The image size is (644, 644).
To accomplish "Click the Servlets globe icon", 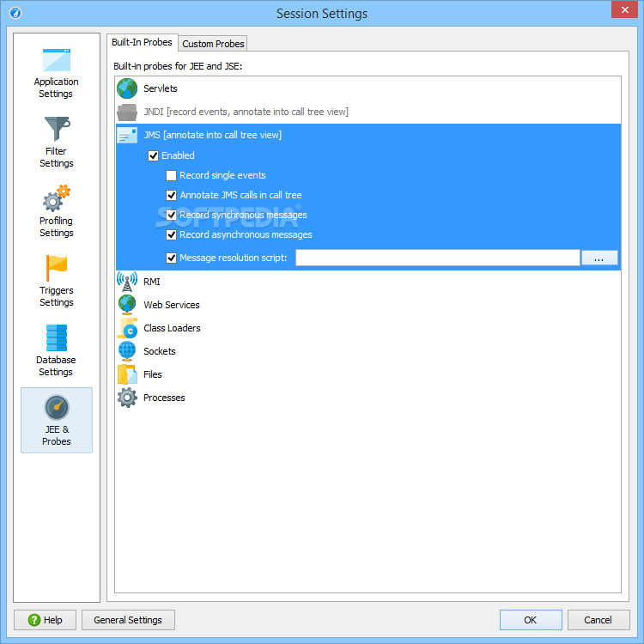I will [127, 88].
